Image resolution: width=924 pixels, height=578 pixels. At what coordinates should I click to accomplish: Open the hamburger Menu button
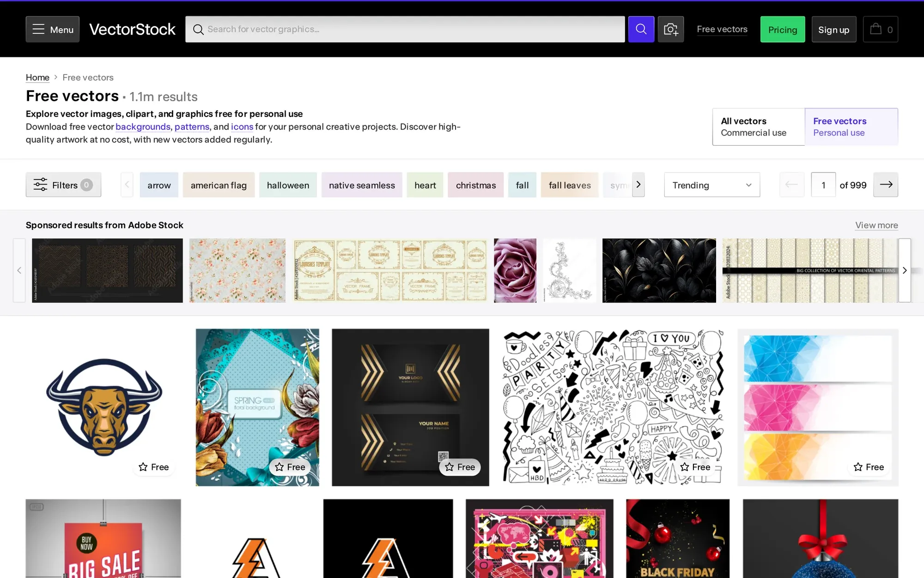[x=52, y=29]
